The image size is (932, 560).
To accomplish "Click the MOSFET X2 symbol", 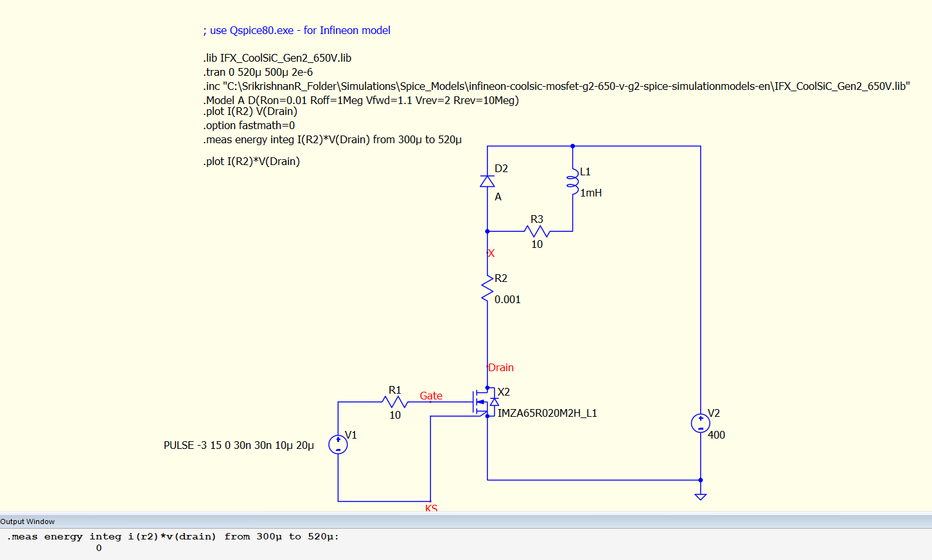I will pos(484,402).
